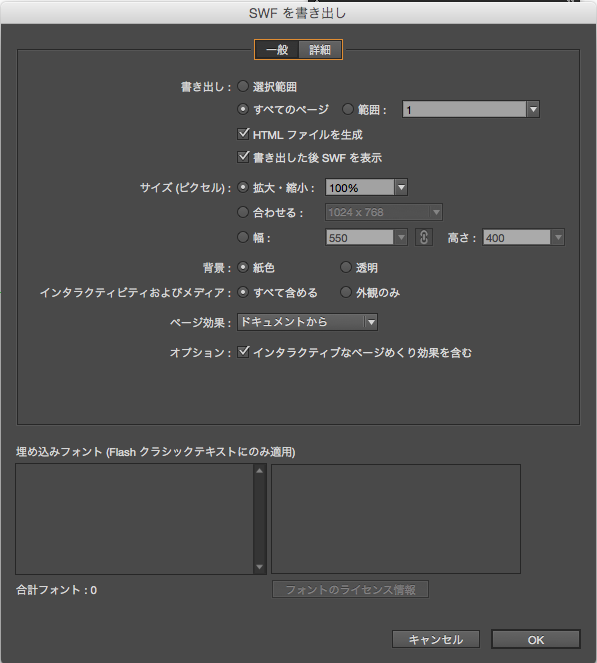
Task: Select 紙色 background radio button
Action: click(243, 267)
